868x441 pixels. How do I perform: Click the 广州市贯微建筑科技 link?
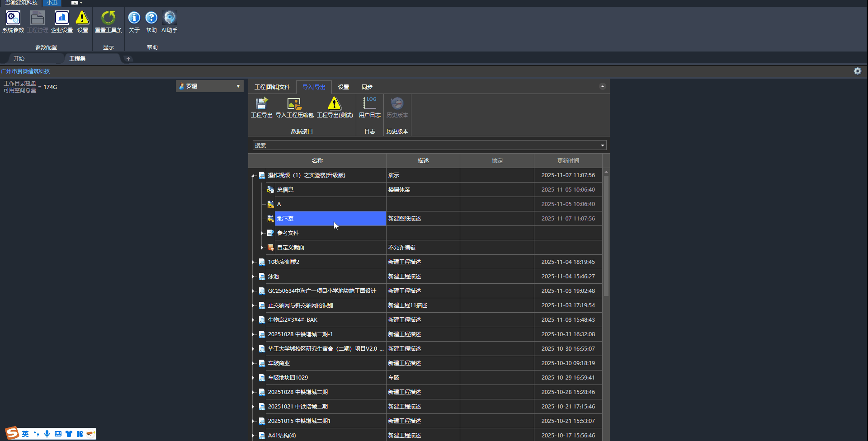tap(25, 71)
